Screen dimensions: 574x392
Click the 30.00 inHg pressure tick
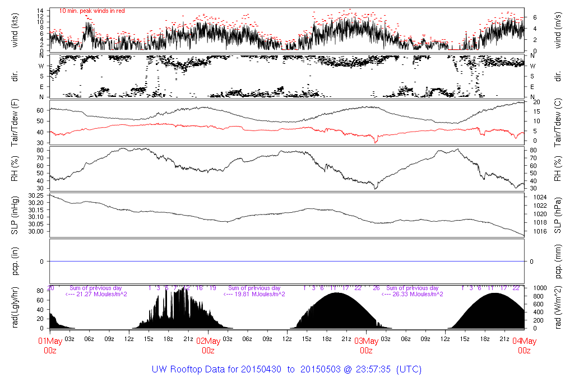point(36,231)
